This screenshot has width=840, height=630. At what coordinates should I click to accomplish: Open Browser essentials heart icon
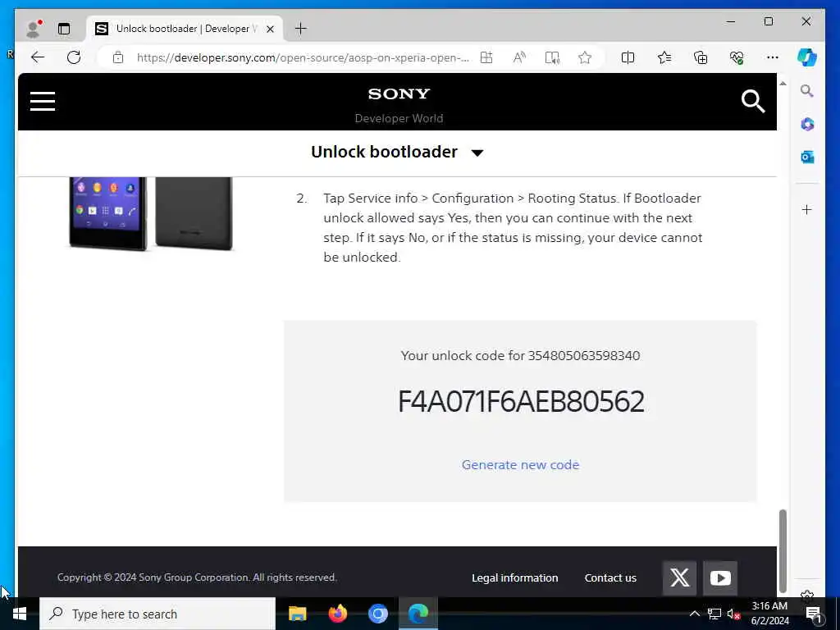pyautogui.click(x=737, y=57)
